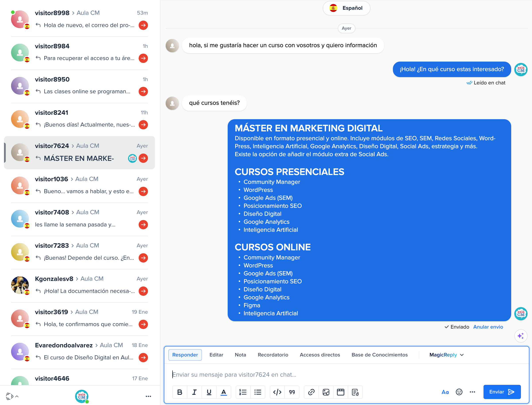Toggle italic text formatting
532x405 pixels.
tap(194, 392)
